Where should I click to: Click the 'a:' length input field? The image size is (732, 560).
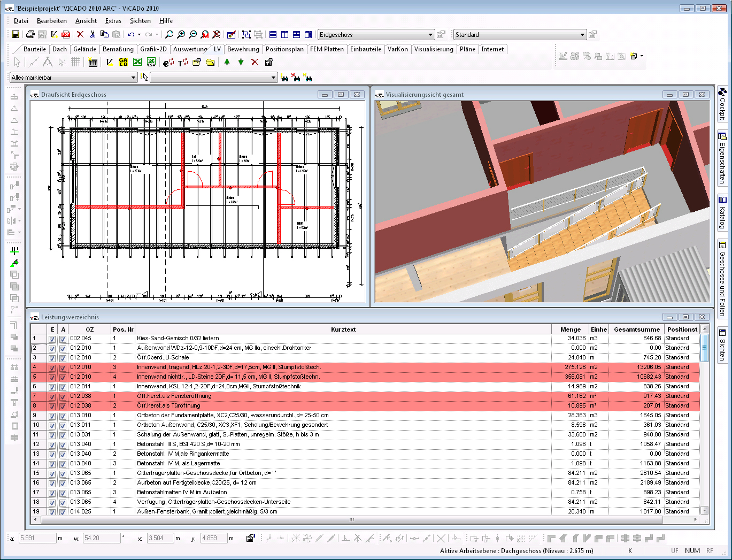point(37,538)
